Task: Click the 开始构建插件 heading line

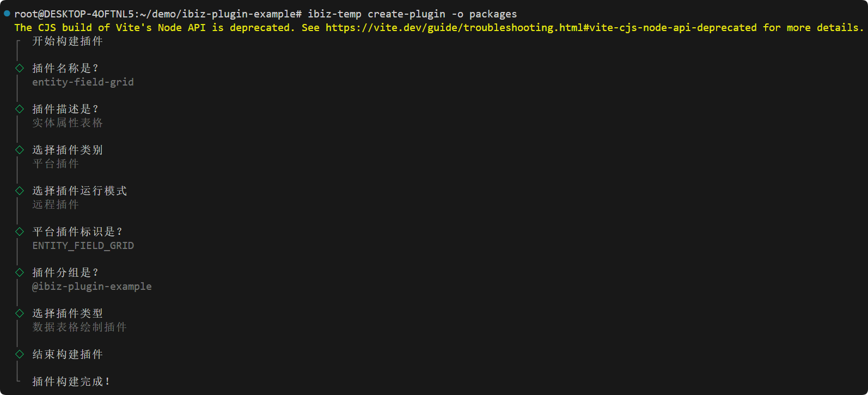Action: click(x=68, y=41)
